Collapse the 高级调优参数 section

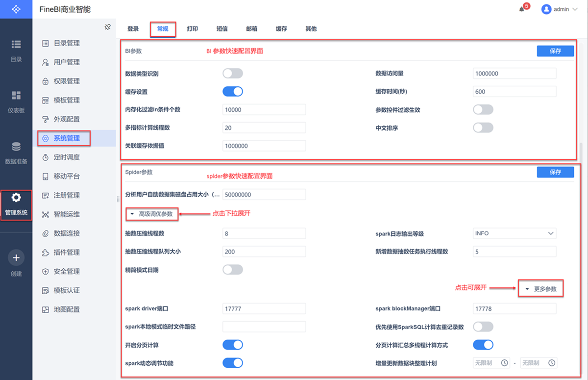click(151, 214)
